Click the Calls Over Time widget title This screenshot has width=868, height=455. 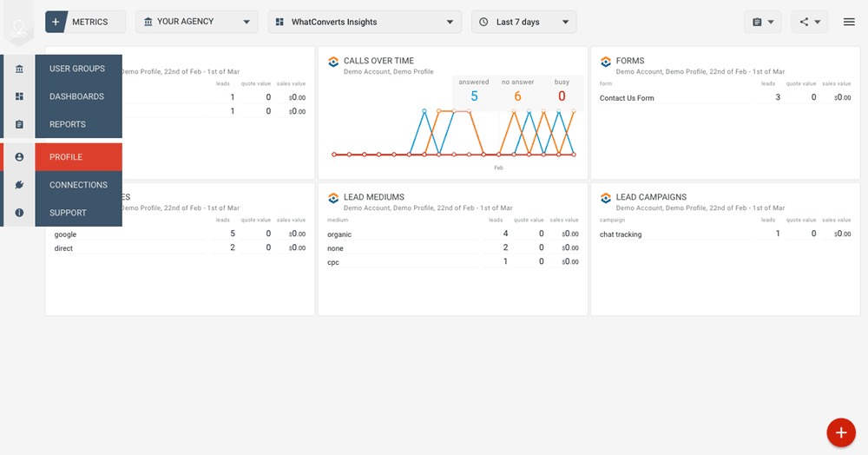378,61
